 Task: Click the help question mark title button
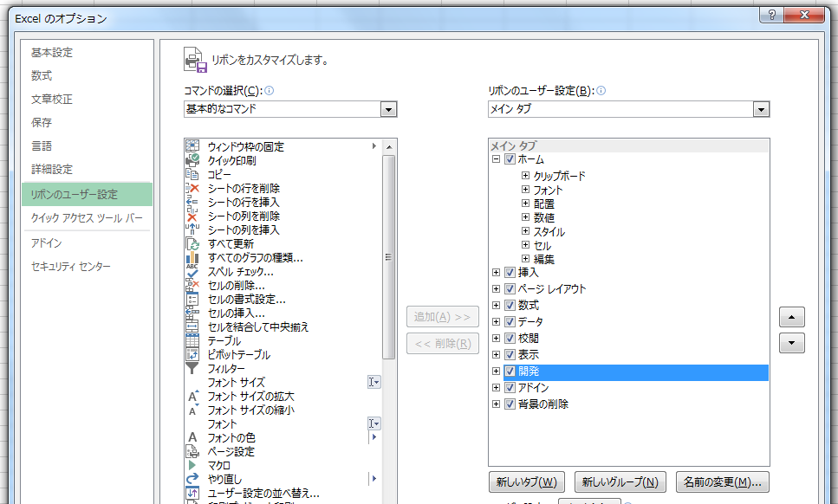(772, 15)
